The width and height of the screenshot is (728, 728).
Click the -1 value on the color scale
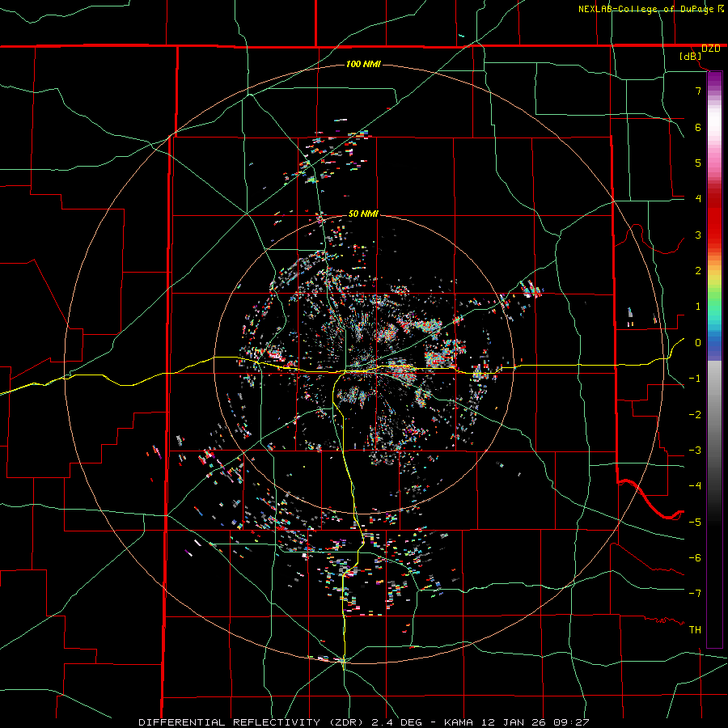point(695,379)
